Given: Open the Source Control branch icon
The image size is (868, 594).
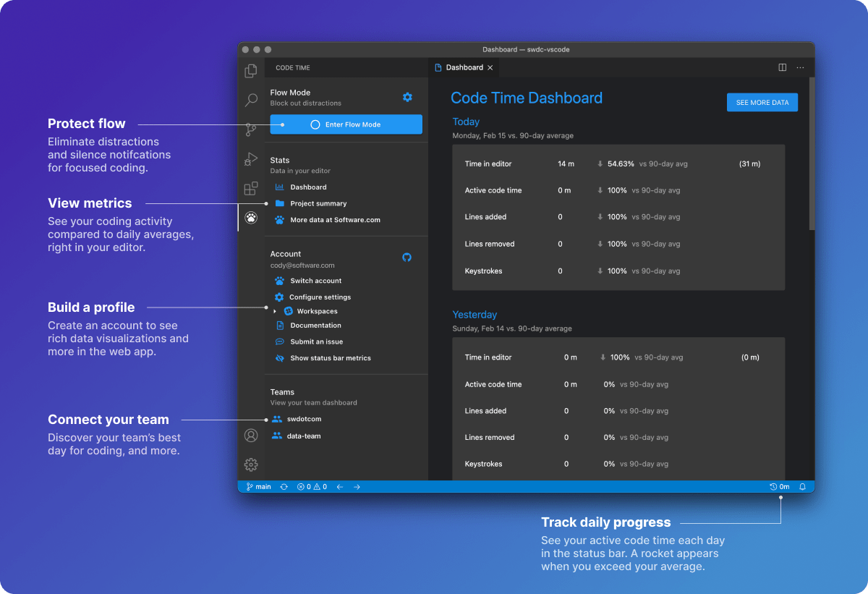Looking at the screenshot, I should pyautogui.click(x=251, y=130).
